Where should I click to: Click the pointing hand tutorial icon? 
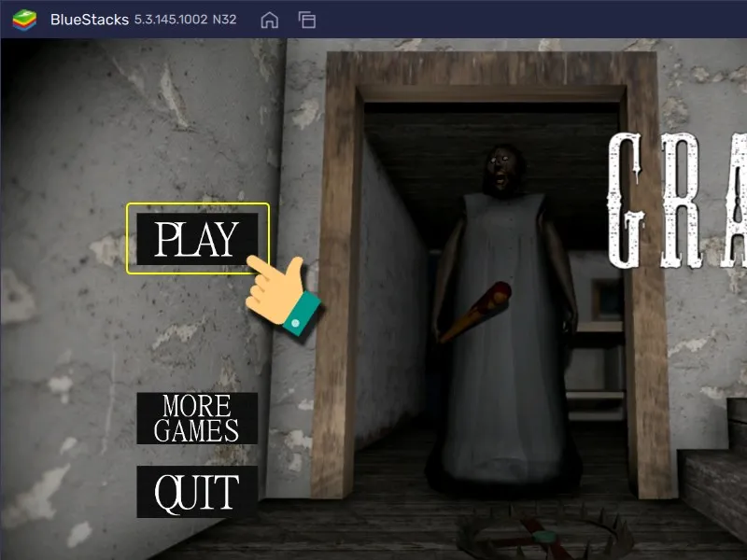pyautogui.click(x=280, y=291)
